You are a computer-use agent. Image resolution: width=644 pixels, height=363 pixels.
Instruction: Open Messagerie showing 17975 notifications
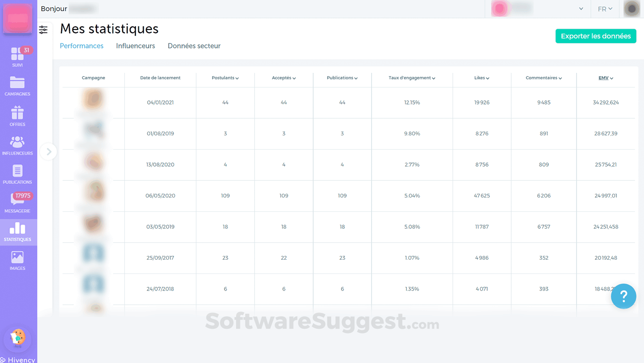click(18, 201)
